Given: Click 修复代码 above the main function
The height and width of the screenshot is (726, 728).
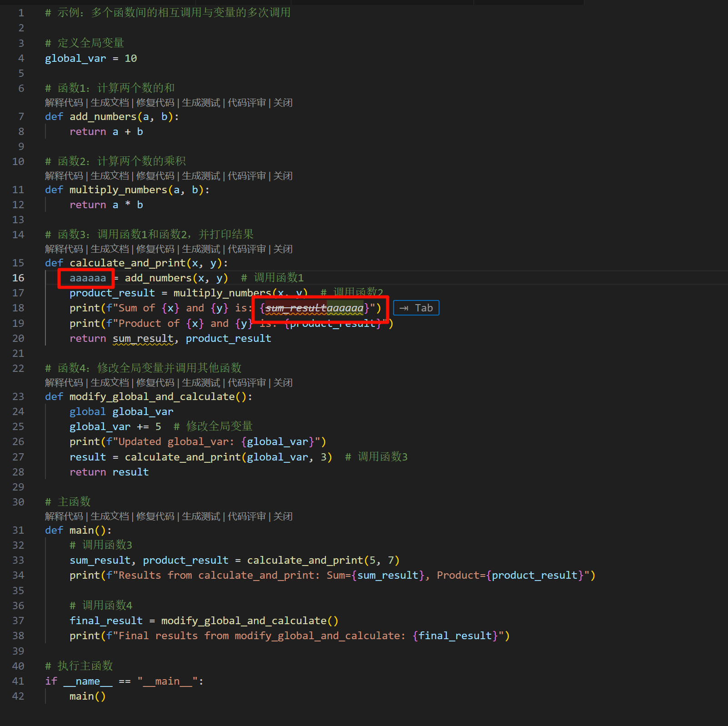Looking at the screenshot, I should point(155,516).
